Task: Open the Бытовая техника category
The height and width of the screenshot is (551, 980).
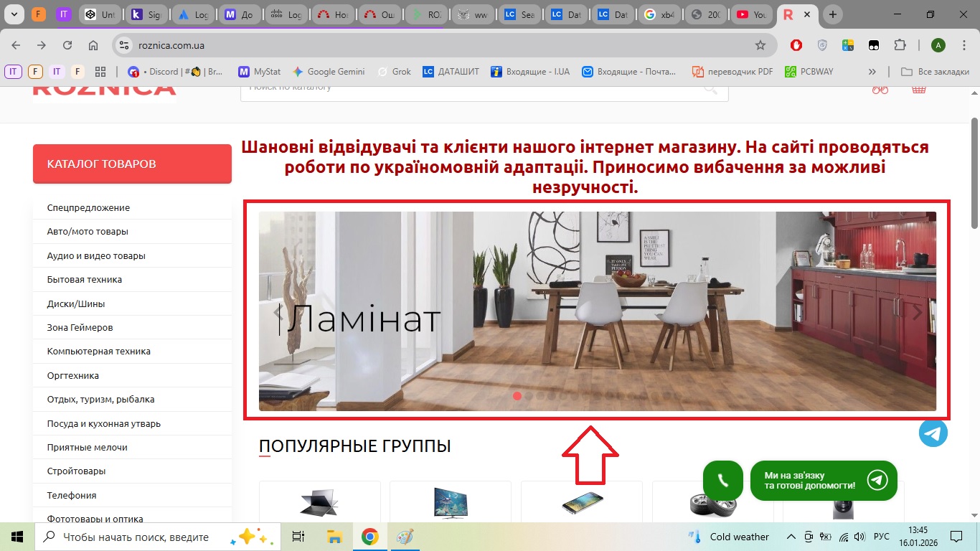Action: pyautogui.click(x=85, y=280)
